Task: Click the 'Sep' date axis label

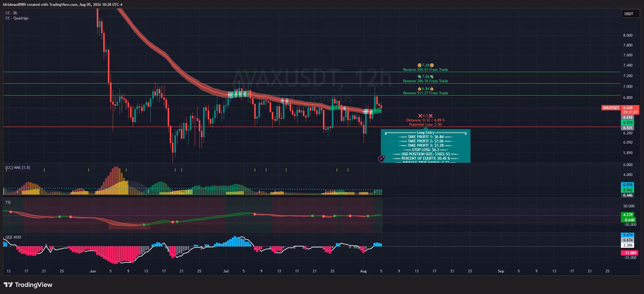Action: click(501, 271)
